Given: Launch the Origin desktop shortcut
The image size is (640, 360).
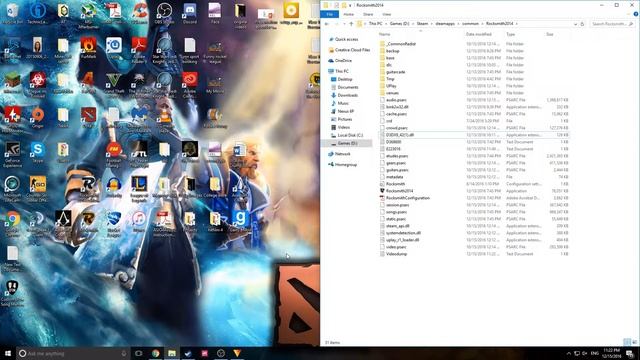Looking at the screenshot, I should coord(38,118).
